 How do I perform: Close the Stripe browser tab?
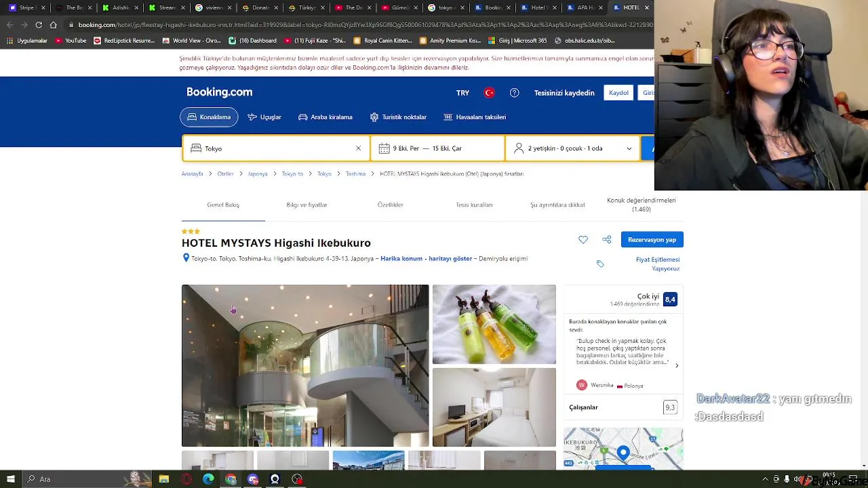(43, 7)
